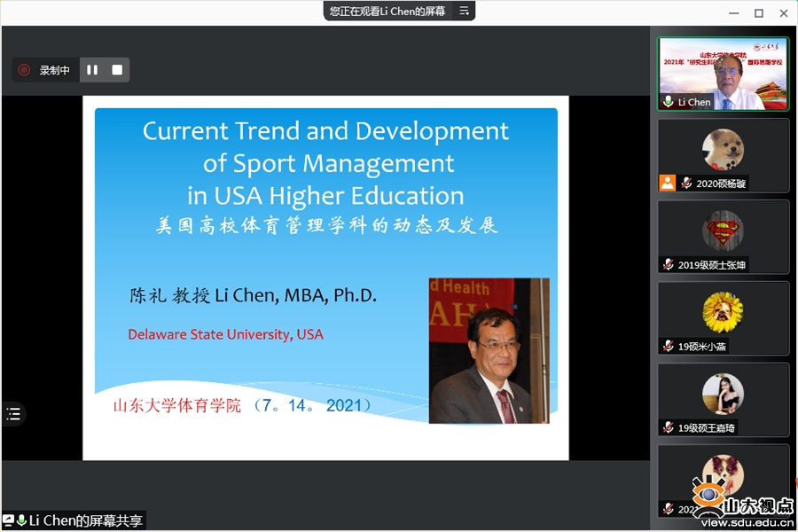Screen dimensions: 798x532
Task: Click muted mic icon of 2019级硕士张坤
Action: pos(669,265)
